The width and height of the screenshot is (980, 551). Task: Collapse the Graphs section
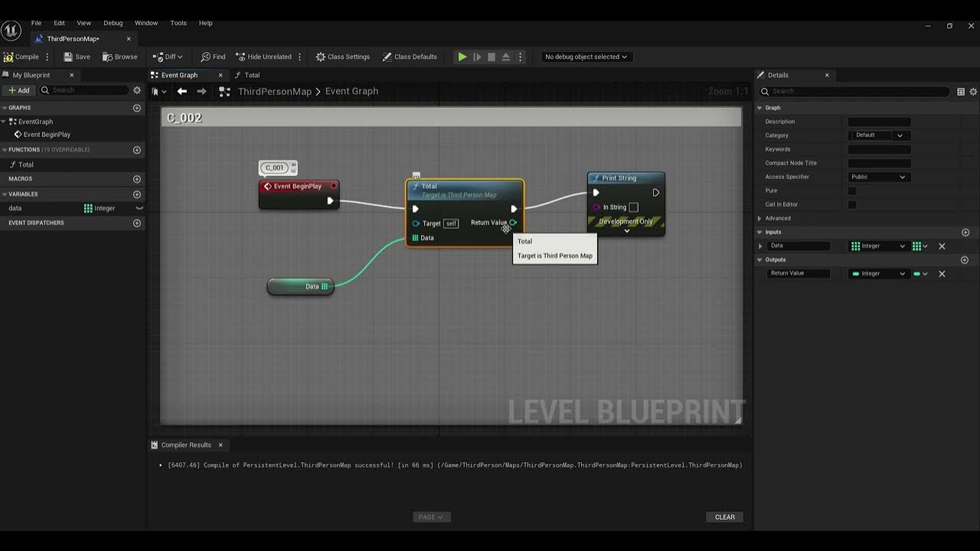[4, 108]
